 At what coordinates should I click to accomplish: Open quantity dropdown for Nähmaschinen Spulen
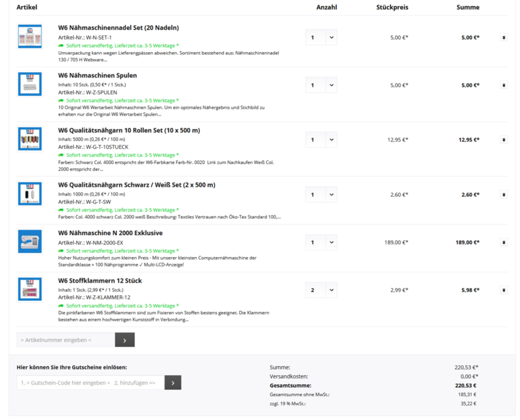321,85
